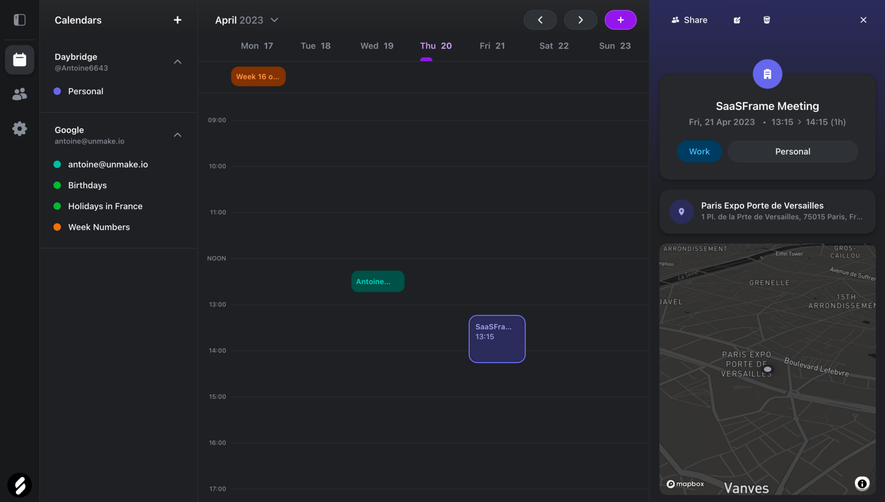Open the April 2023 month dropdown

coord(247,20)
